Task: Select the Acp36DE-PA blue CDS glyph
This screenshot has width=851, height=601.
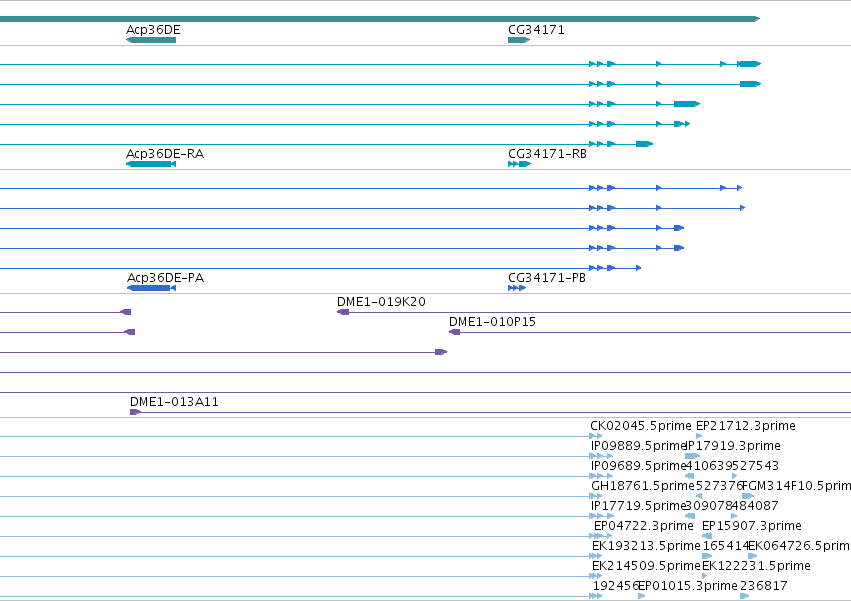Action: [x=151, y=288]
